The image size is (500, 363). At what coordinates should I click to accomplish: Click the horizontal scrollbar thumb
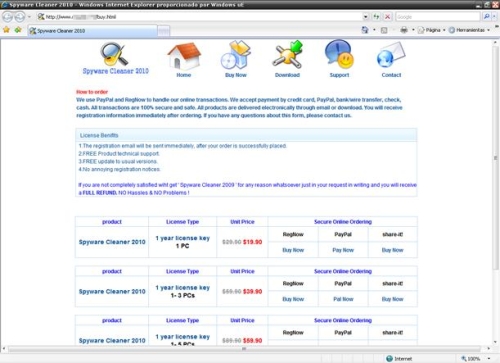coord(244,349)
